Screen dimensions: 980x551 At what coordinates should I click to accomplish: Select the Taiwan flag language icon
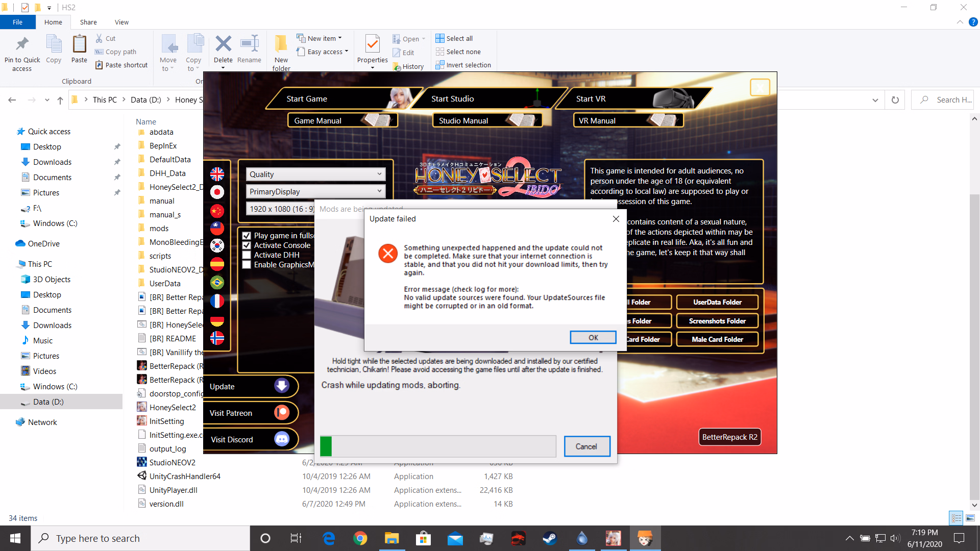click(x=217, y=228)
